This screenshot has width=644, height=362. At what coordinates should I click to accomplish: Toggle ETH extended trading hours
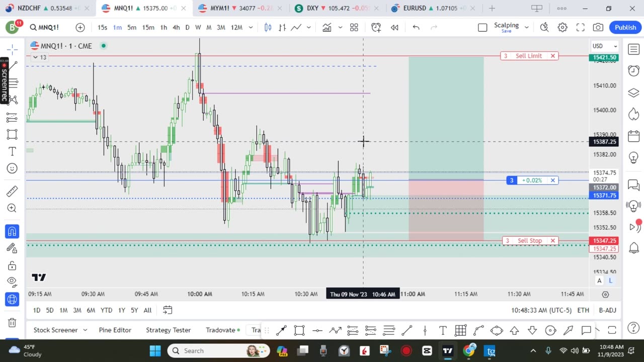[x=583, y=310]
